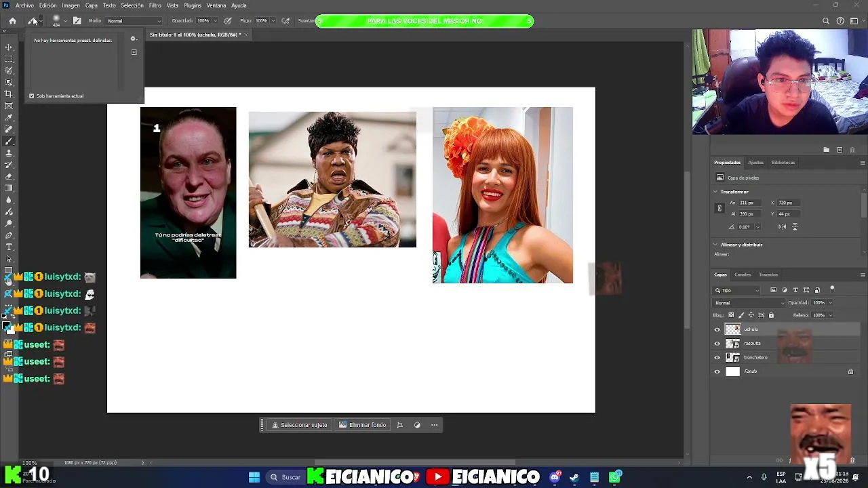Open brush Opacidad dropdown in options bar
The height and width of the screenshot is (488, 868).
tap(214, 21)
